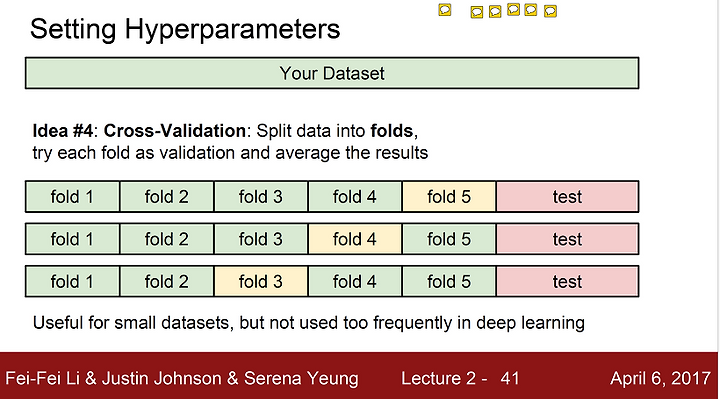Click green fold 2 in the second row
The height and width of the screenshot is (399, 720).
point(167,239)
